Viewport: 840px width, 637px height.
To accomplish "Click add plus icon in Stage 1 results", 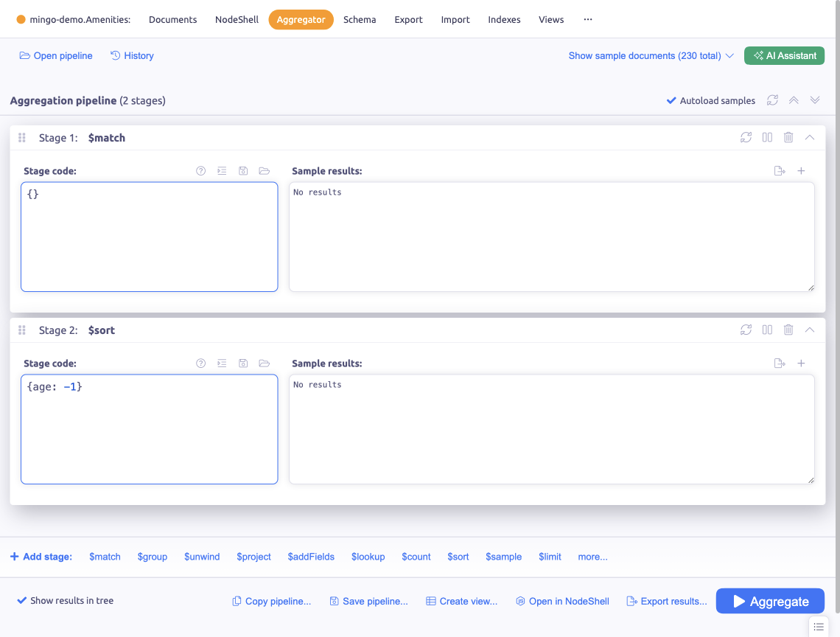I will pyautogui.click(x=801, y=171).
